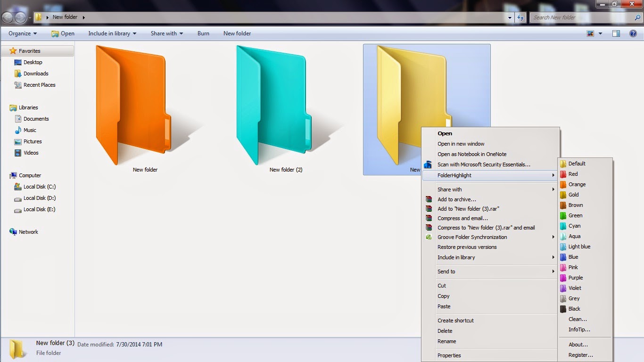Click the Microsoft Security Essentials scan icon

coord(429,165)
